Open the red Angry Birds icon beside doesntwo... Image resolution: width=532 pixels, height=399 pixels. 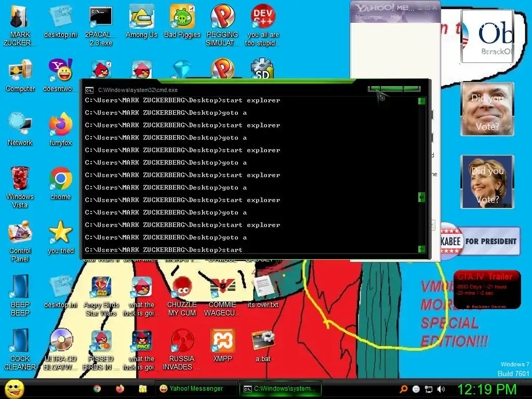coord(101,70)
